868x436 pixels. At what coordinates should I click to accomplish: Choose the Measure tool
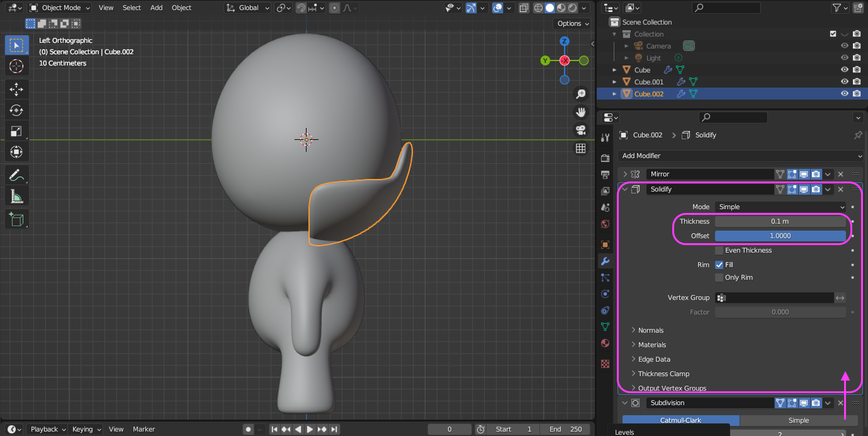coord(16,197)
